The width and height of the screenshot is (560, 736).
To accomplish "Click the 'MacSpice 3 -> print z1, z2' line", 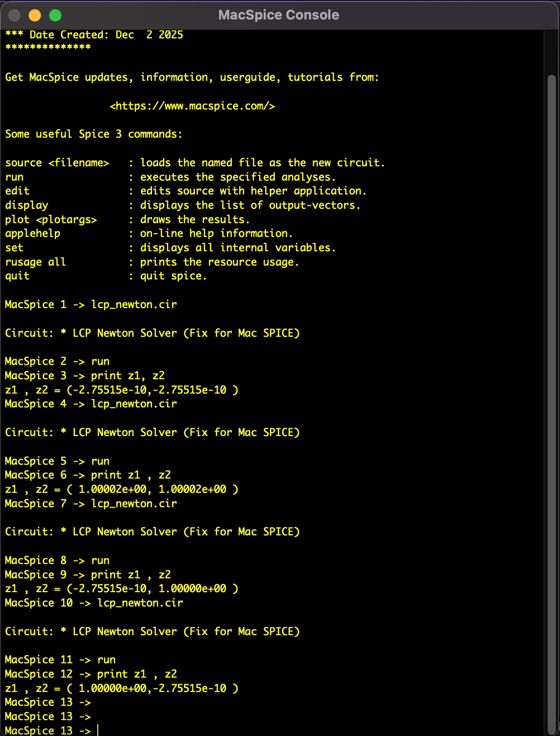I will [x=85, y=376].
